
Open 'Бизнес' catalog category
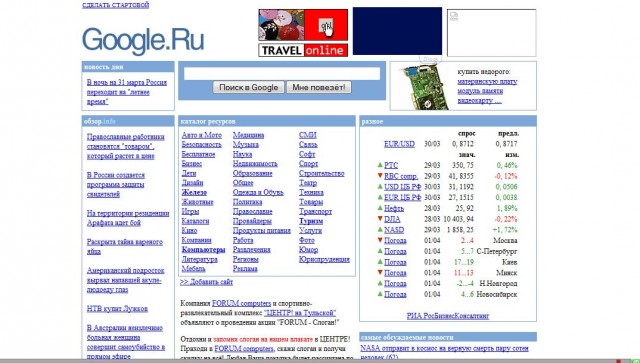click(191, 164)
